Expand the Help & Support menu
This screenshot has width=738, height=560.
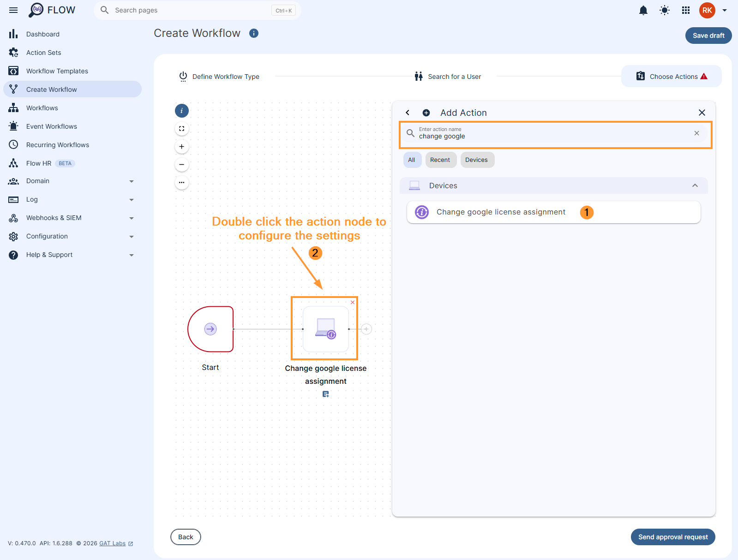72,255
